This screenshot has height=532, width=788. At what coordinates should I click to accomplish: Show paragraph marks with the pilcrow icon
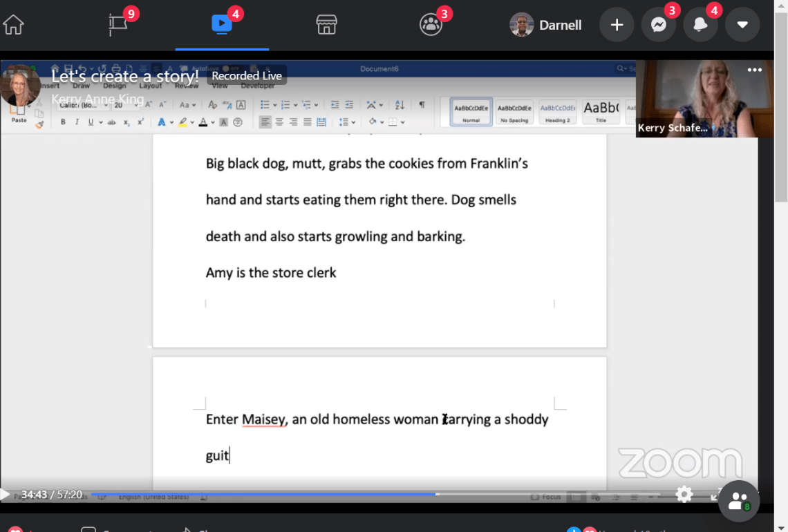click(x=420, y=104)
